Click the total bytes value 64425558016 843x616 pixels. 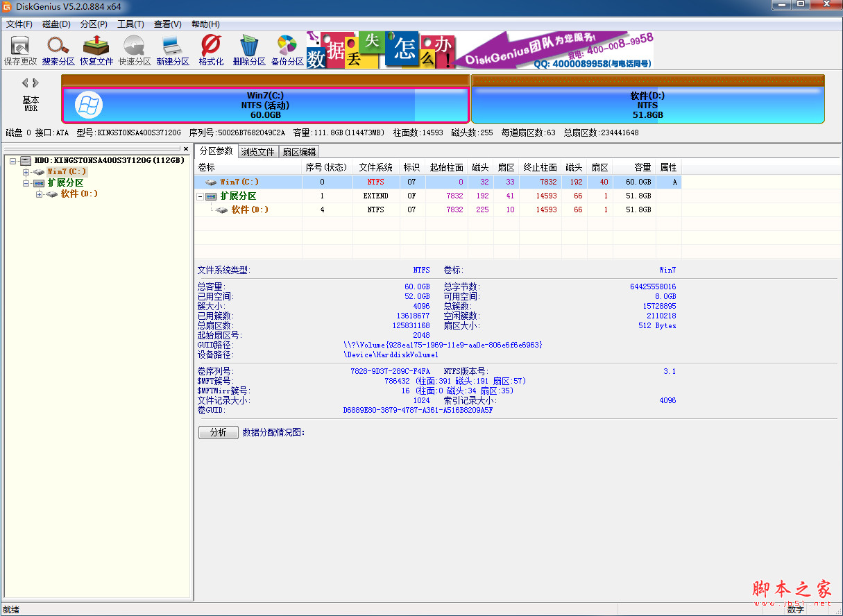click(x=653, y=286)
